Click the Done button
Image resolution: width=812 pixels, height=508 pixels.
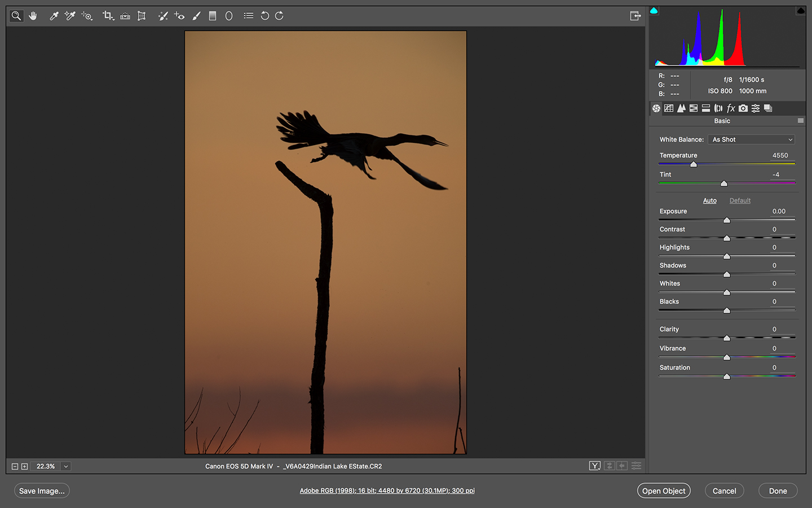coord(778,491)
